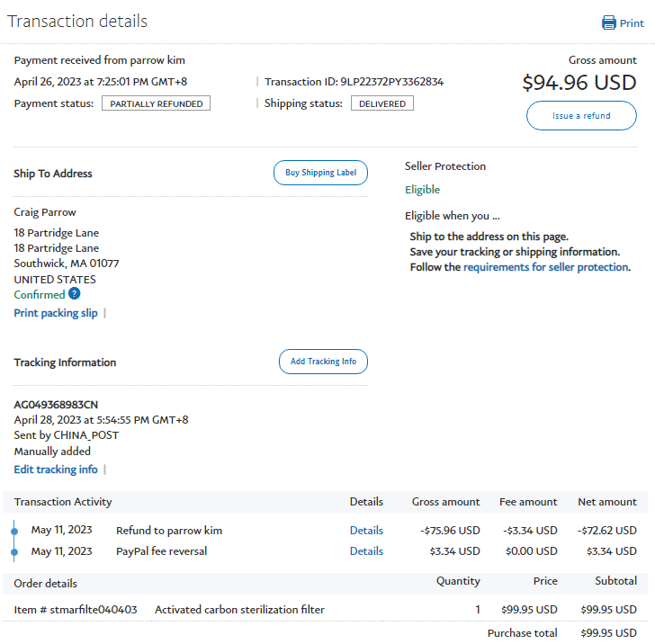
Task: Click the timeline dot beside Refund to parrow kim
Action: [x=14, y=531]
